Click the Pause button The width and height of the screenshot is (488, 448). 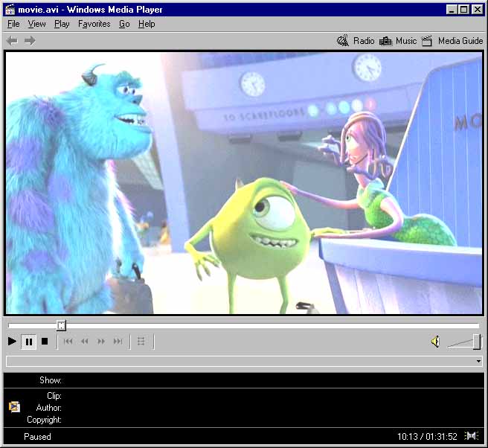[28, 342]
